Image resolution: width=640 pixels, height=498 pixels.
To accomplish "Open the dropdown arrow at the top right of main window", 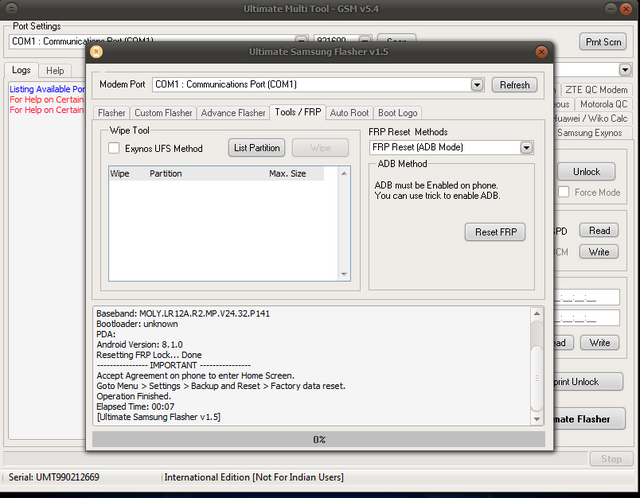I will [x=625, y=69].
